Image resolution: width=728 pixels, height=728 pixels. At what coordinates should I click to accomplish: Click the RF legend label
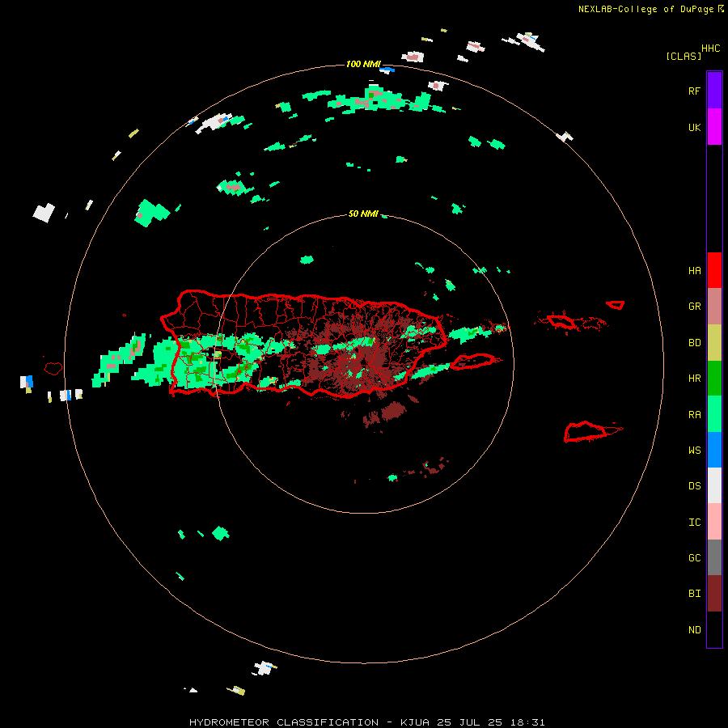(x=694, y=91)
